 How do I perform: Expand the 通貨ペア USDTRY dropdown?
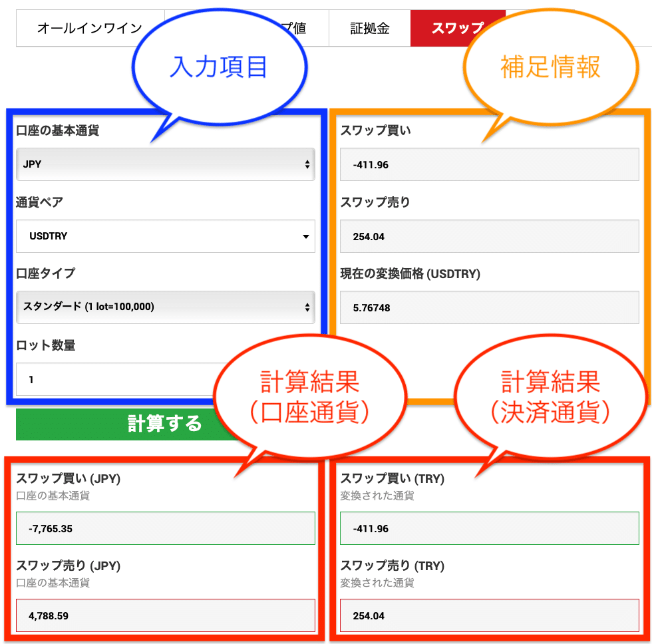coord(165,236)
